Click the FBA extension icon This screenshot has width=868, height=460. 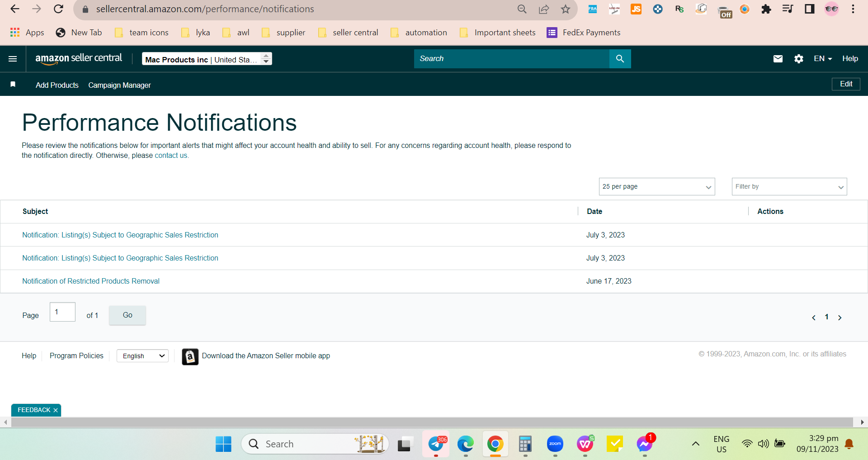tap(592, 9)
